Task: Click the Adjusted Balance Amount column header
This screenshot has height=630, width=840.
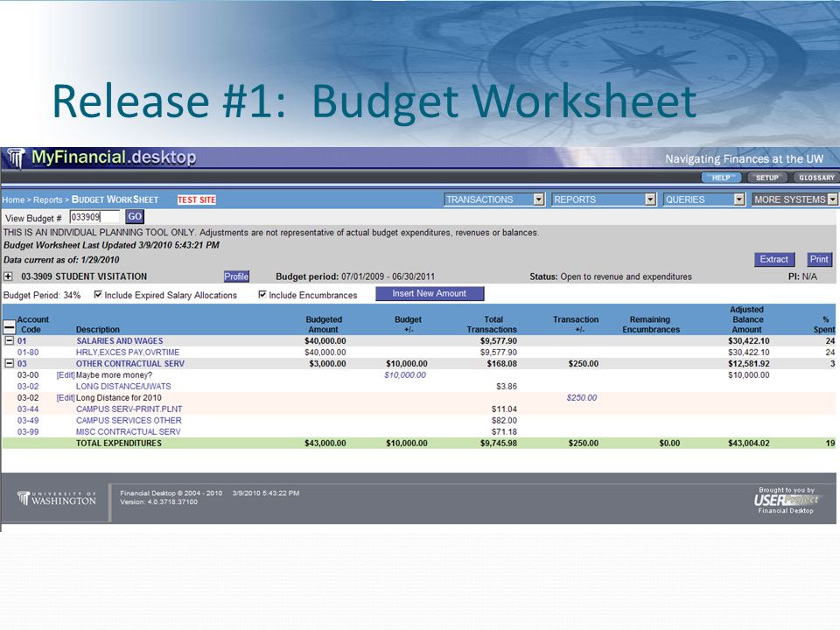Action: pyautogui.click(x=746, y=319)
